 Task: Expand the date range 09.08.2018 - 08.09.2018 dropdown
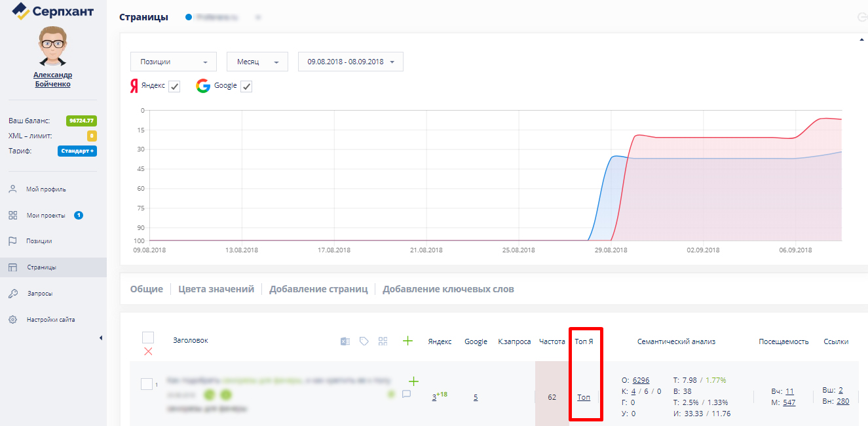pos(350,62)
